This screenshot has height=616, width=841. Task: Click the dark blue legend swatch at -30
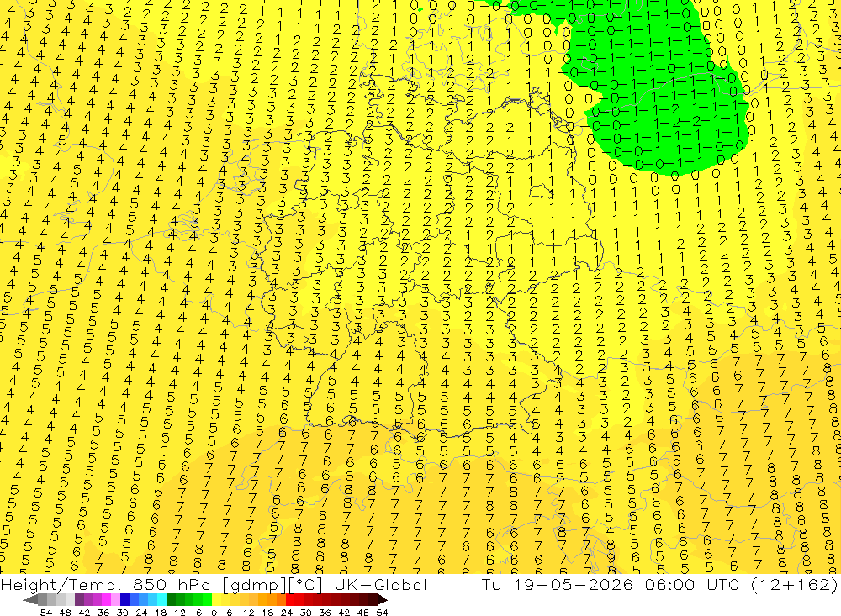[124, 599]
